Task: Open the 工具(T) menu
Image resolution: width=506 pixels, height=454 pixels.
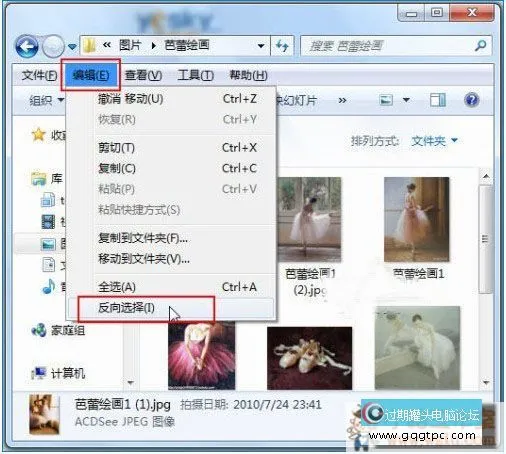Action: point(195,75)
